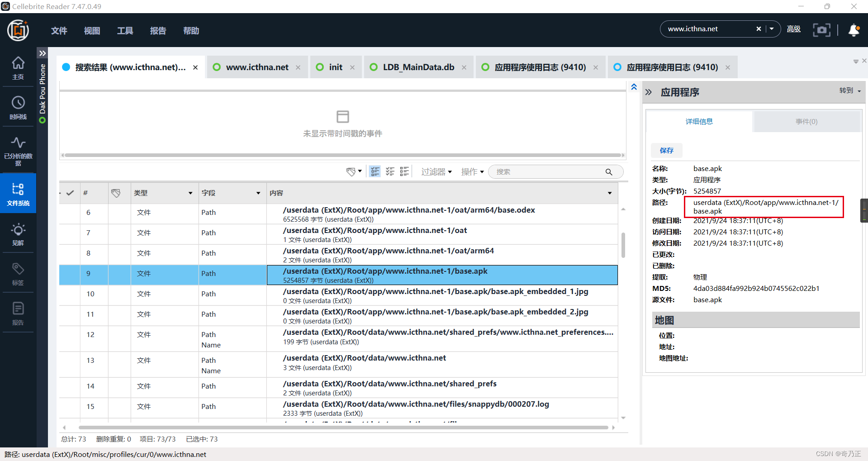Viewport: 868px width, 461px height.
Task: Switch to the init tab
Action: pos(336,67)
